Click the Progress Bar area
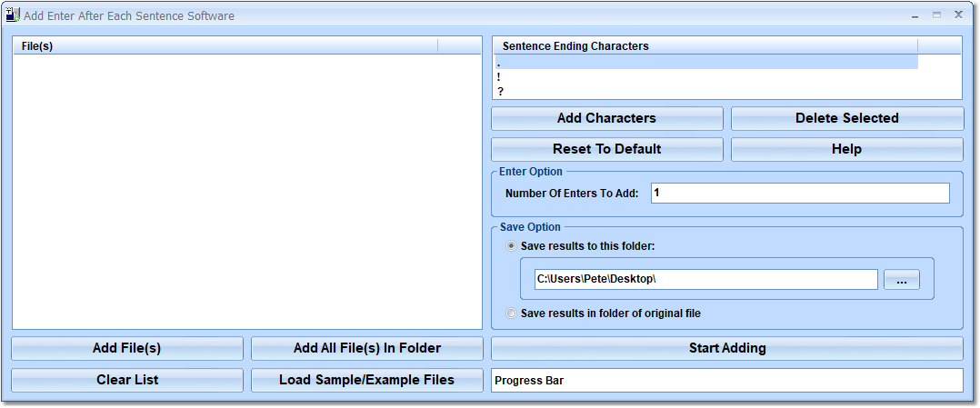This screenshot has width=980, height=408. click(727, 380)
